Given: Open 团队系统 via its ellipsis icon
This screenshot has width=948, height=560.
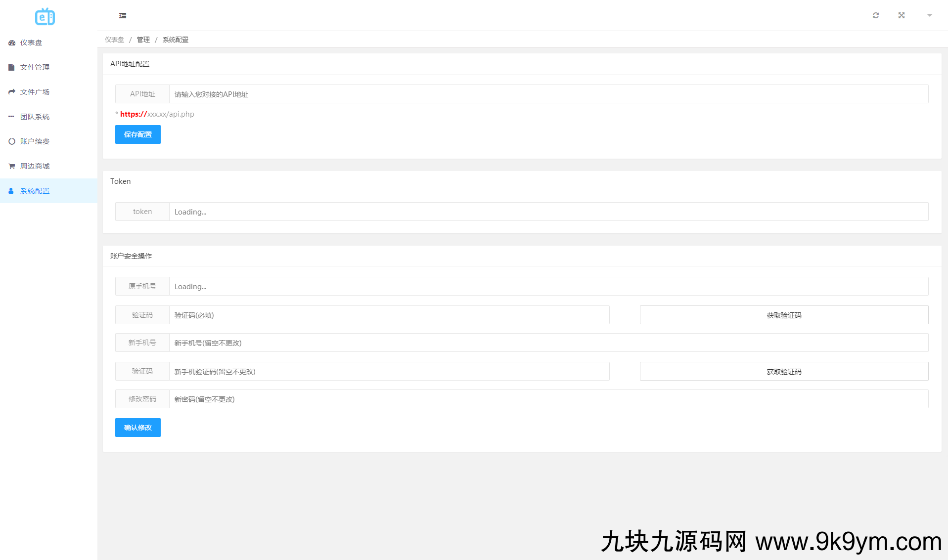Looking at the screenshot, I should point(11,116).
